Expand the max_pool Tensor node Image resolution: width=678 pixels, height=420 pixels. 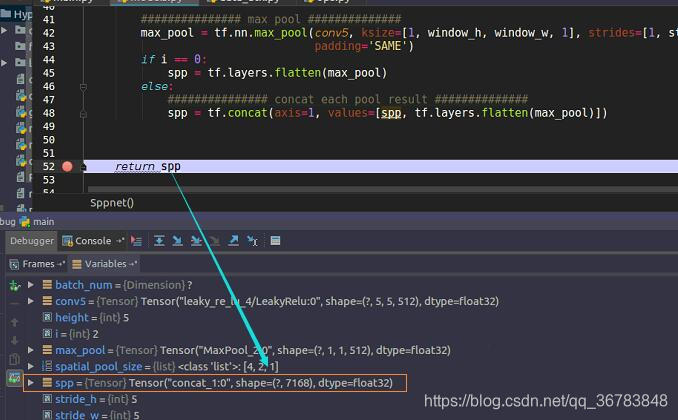click(x=31, y=350)
